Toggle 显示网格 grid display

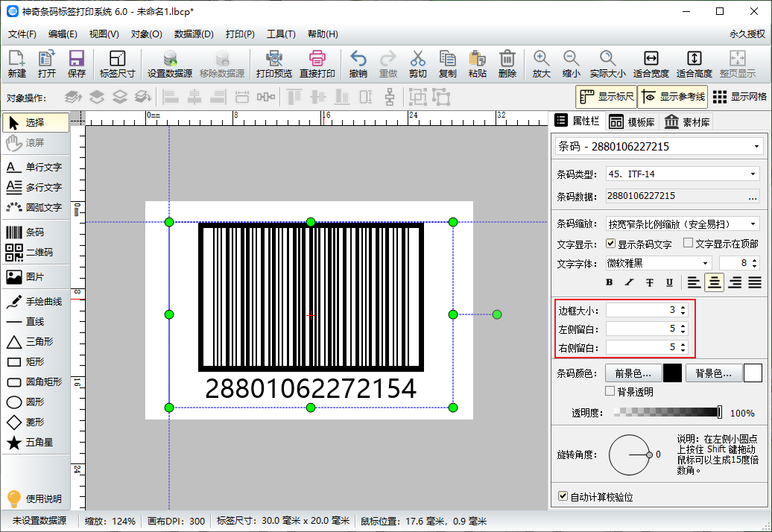click(x=739, y=97)
